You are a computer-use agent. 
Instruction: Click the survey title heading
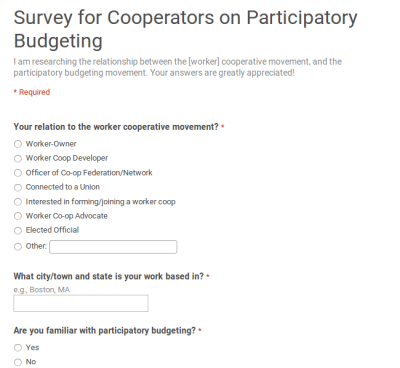point(185,29)
